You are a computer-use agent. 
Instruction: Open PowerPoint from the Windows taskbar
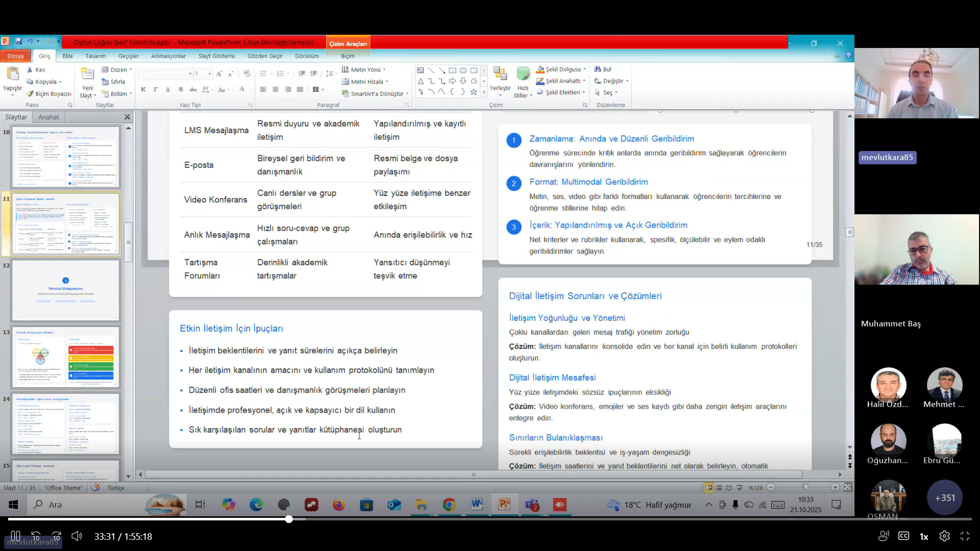pos(504,505)
